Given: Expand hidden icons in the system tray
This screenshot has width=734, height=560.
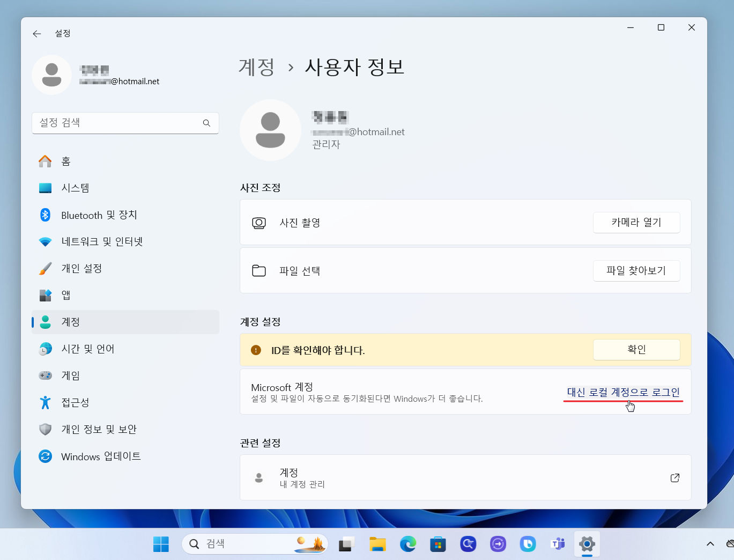Looking at the screenshot, I should tap(710, 544).
